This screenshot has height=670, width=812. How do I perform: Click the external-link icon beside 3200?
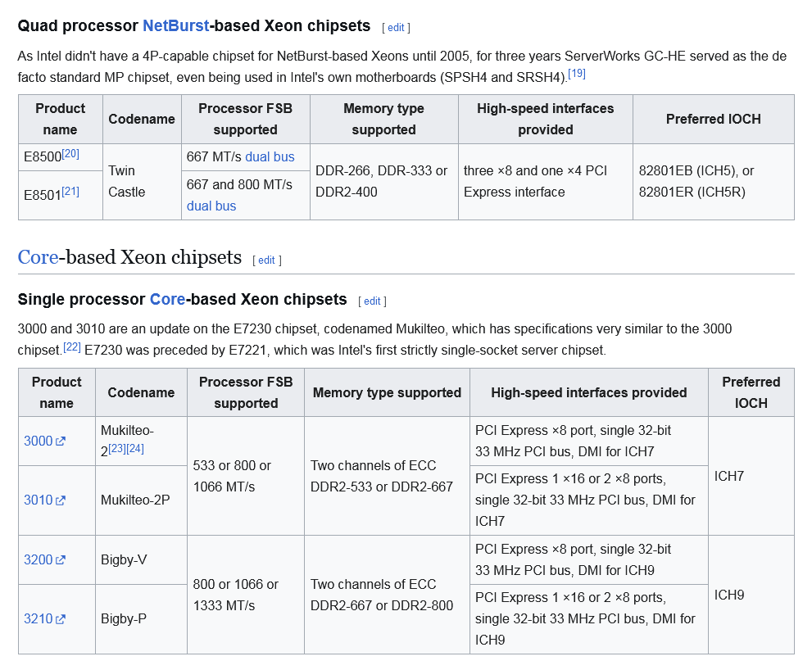pyautogui.click(x=61, y=559)
